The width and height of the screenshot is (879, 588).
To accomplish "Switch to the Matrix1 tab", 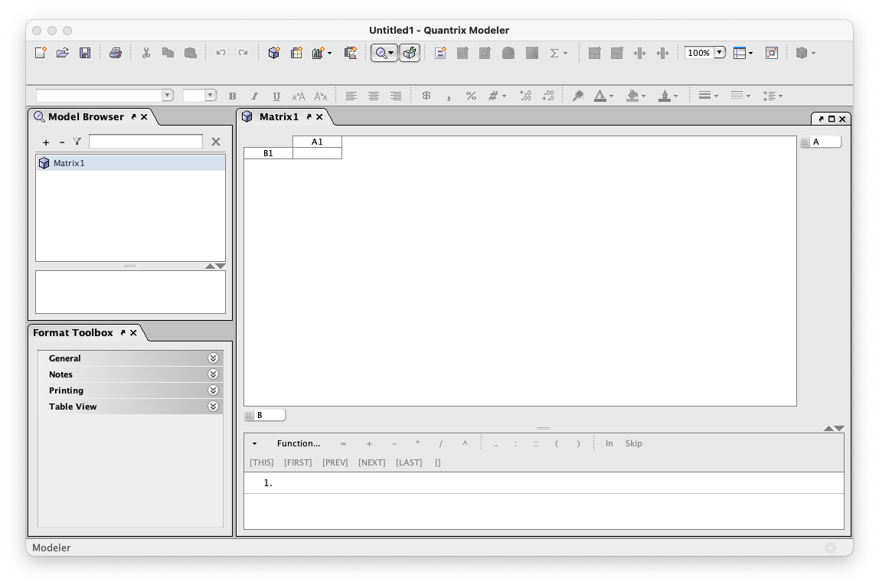I will pos(279,117).
